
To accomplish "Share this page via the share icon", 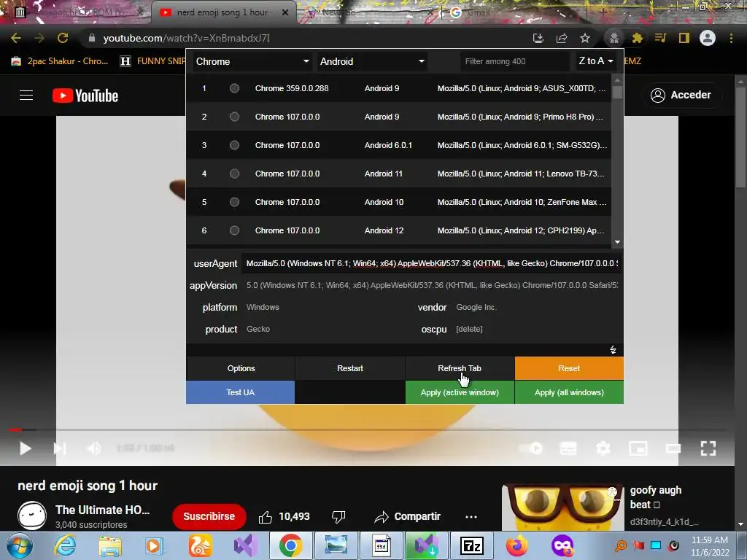I will coord(562,38).
